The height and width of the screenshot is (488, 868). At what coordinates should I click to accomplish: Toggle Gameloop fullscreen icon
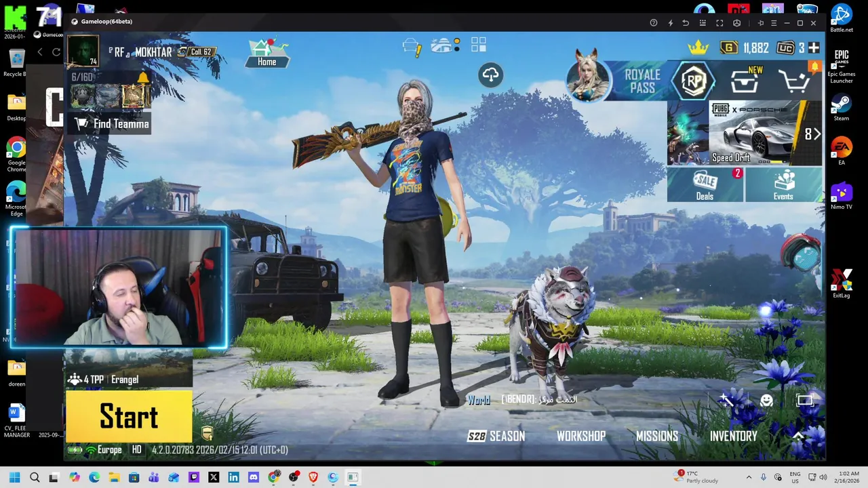click(x=719, y=22)
